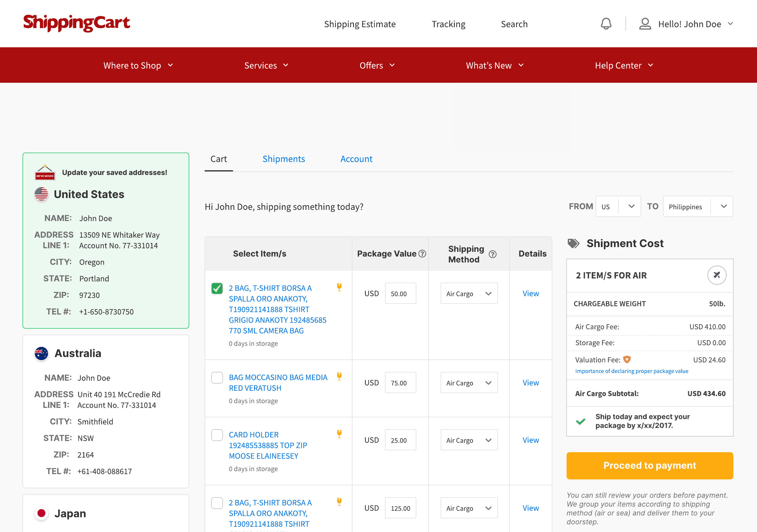This screenshot has height=532, width=757.
Task: Click the We've Moved sign icon
Action: 45,172
